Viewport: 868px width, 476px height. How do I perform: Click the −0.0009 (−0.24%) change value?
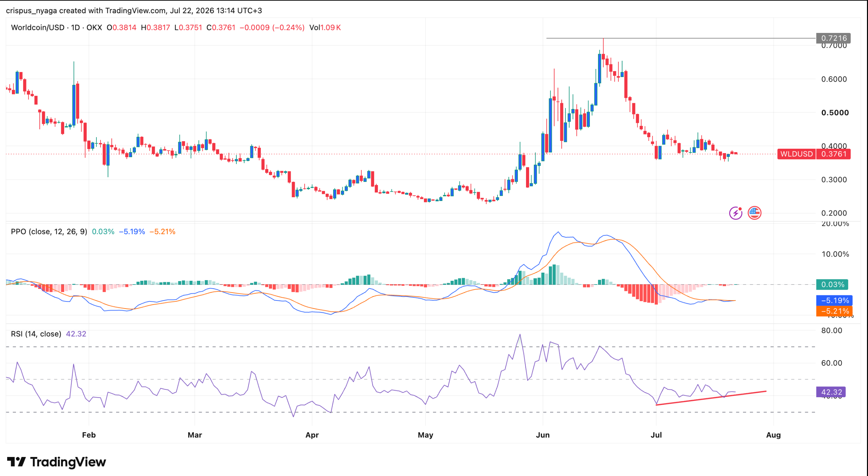click(272, 28)
